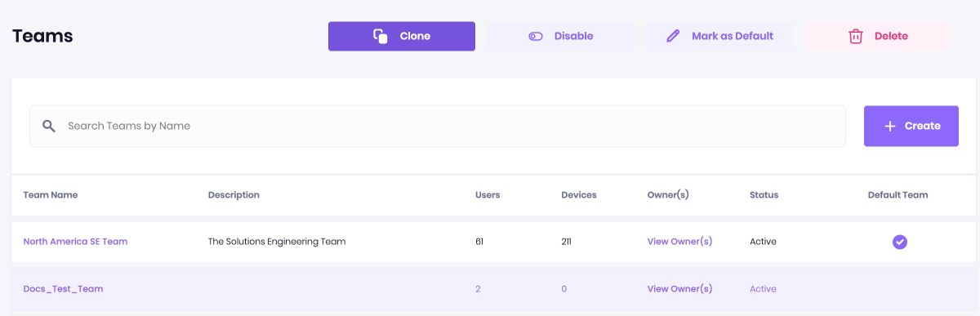Screen dimensions: 980x316
Task: View Owner(s) for North America SE Team
Action: (679, 242)
